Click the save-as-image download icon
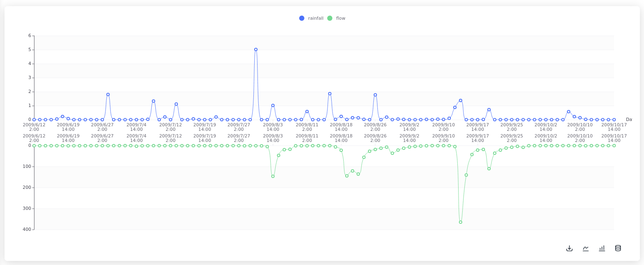This screenshot has width=644, height=265. tap(569, 248)
